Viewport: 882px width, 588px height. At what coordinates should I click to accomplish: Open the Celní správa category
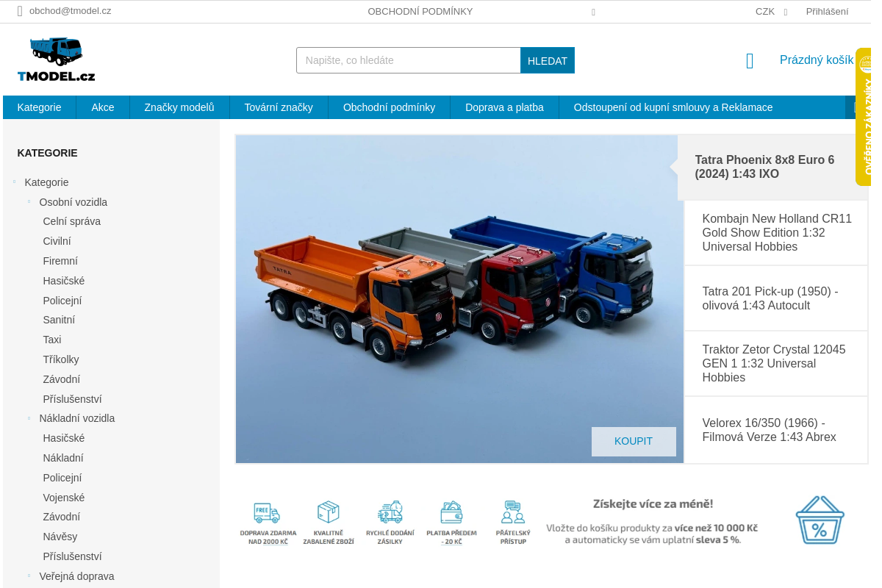click(x=72, y=221)
